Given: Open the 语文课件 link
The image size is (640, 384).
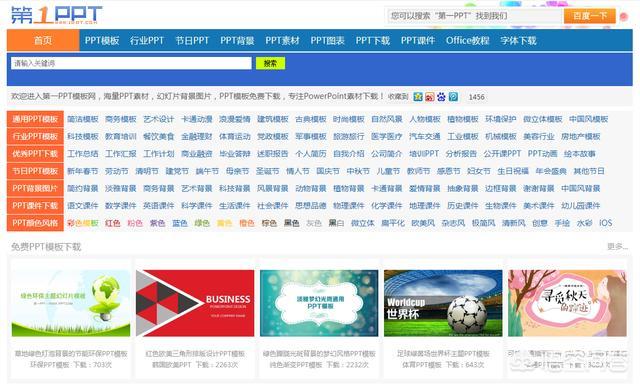Looking at the screenshot, I should 83,206.
